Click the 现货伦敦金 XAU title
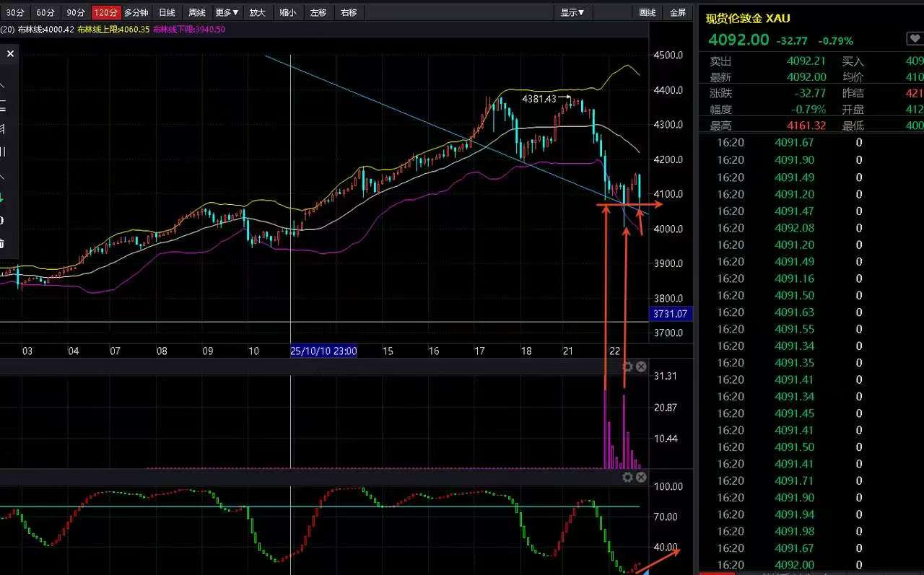 click(748, 19)
